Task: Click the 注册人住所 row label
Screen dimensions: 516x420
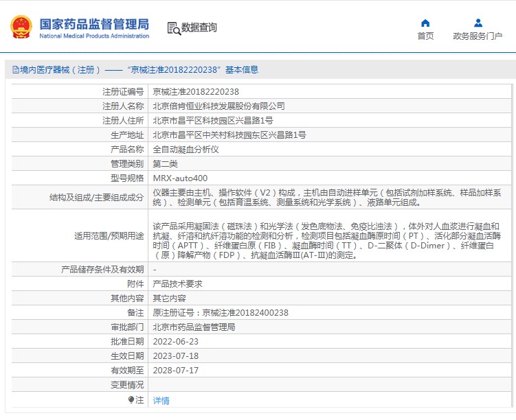Action: [123, 121]
